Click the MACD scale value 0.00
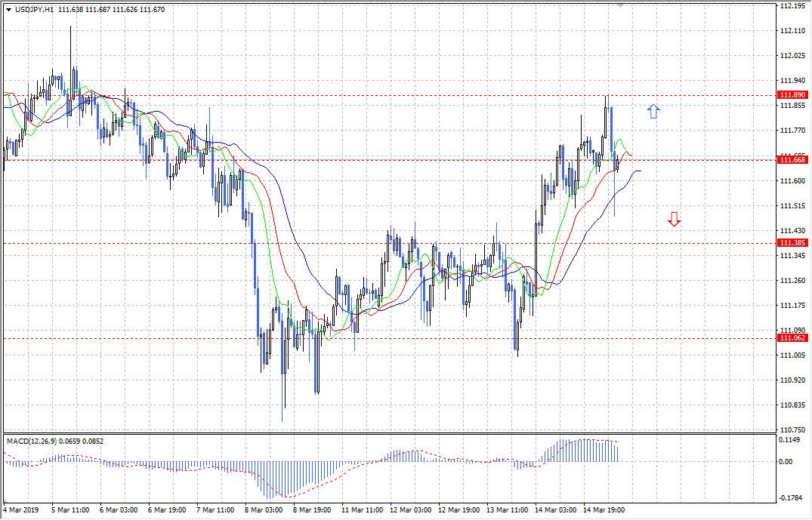 (x=786, y=462)
